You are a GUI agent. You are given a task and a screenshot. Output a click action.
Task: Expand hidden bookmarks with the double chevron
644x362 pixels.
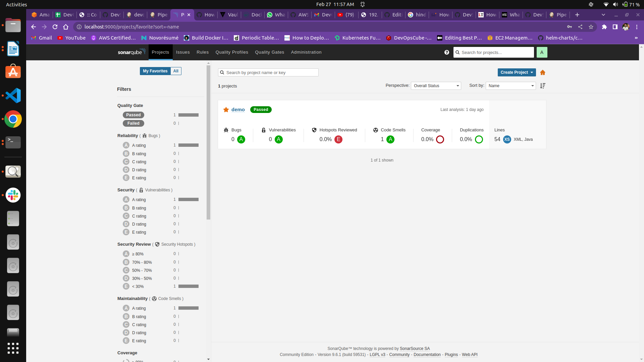click(x=636, y=38)
